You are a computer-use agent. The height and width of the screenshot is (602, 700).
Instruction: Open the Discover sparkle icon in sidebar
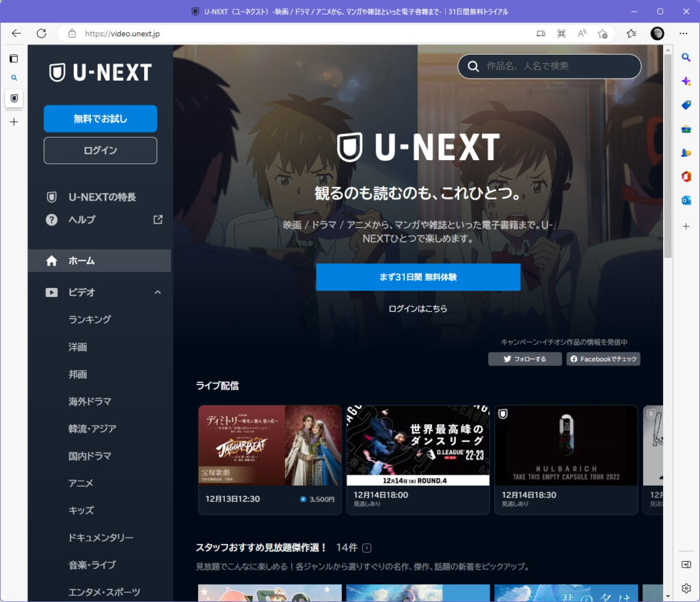686,81
